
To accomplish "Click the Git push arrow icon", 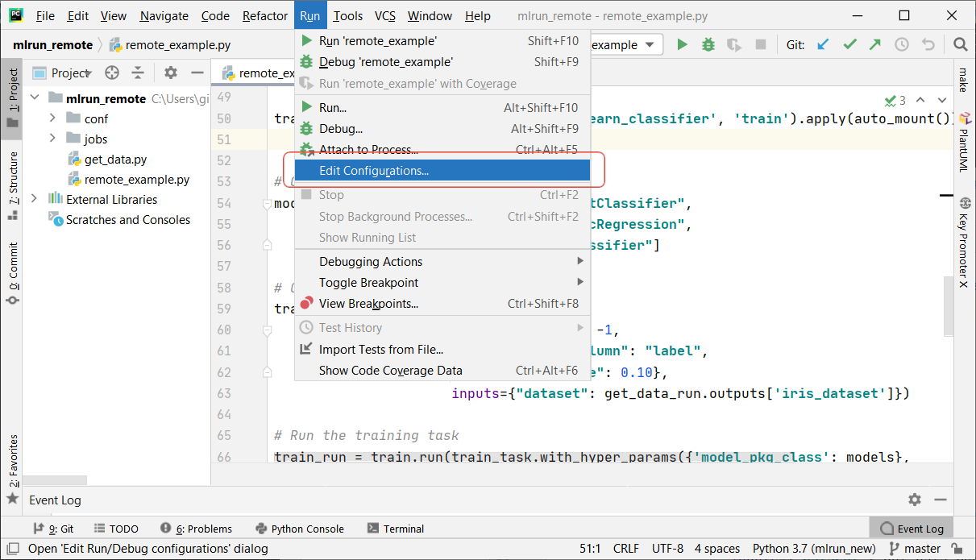I will 875,45.
